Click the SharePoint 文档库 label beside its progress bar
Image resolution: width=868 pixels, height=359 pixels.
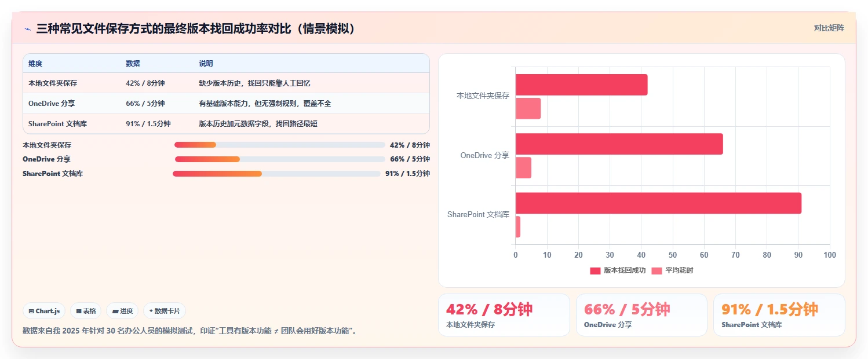point(53,174)
